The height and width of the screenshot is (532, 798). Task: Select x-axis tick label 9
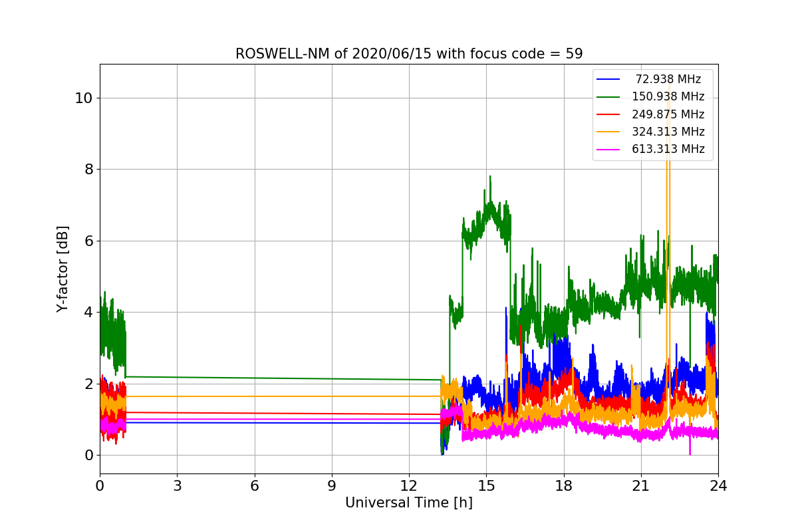(x=332, y=485)
